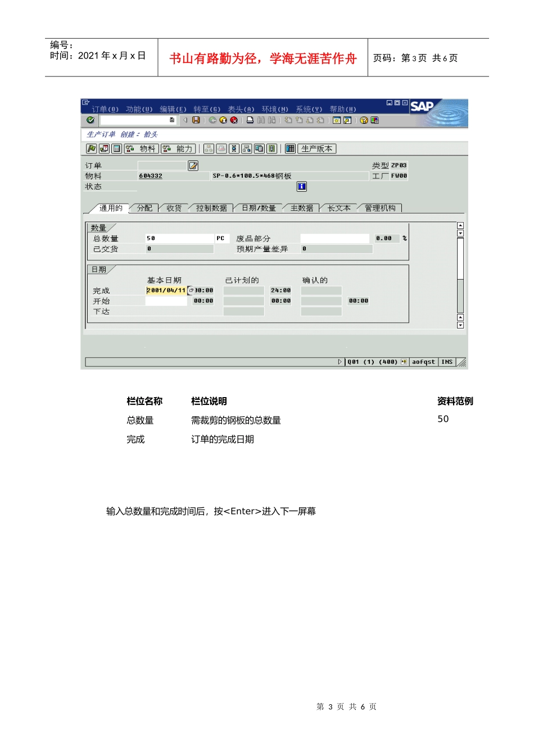Switch to the 控制数据 tab
The height and width of the screenshot is (756, 534).
click(211, 208)
